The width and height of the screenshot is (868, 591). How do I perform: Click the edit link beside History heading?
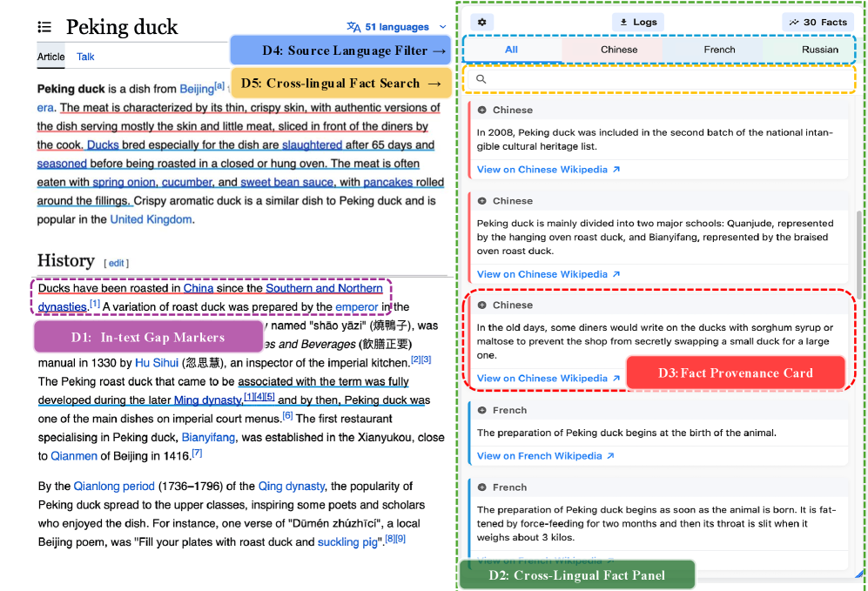117,263
